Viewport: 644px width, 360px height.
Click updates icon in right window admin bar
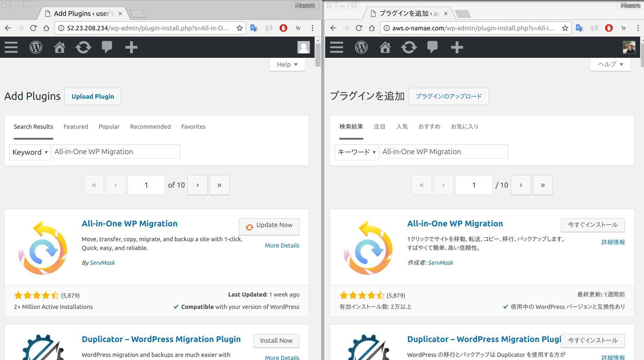(x=409, y=47)
